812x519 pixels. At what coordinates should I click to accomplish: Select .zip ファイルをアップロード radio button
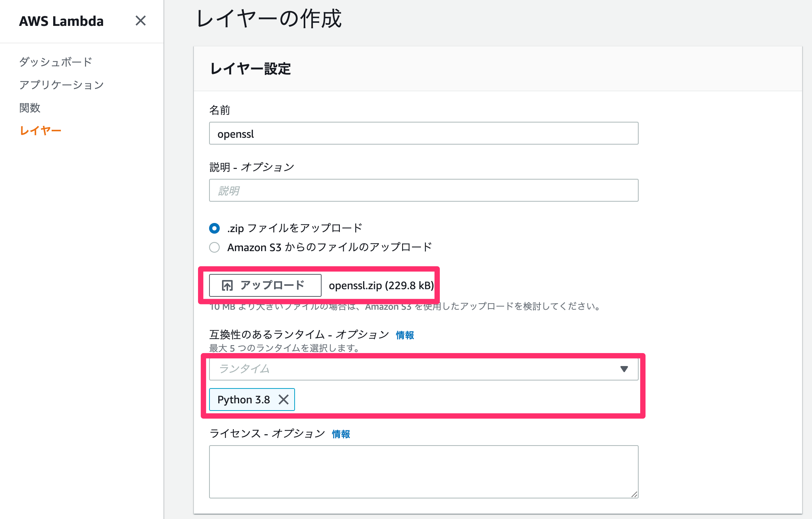pyautogui.click(x=214, y=228)
